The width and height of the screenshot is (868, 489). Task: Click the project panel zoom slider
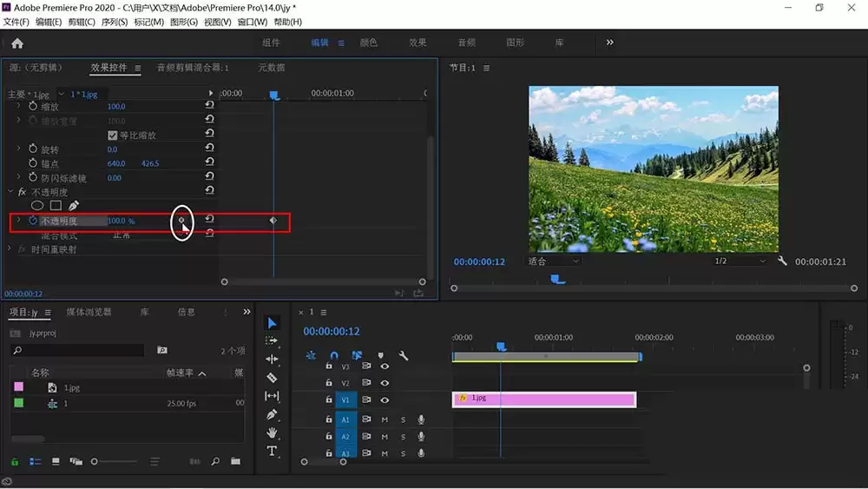(115, 461)
